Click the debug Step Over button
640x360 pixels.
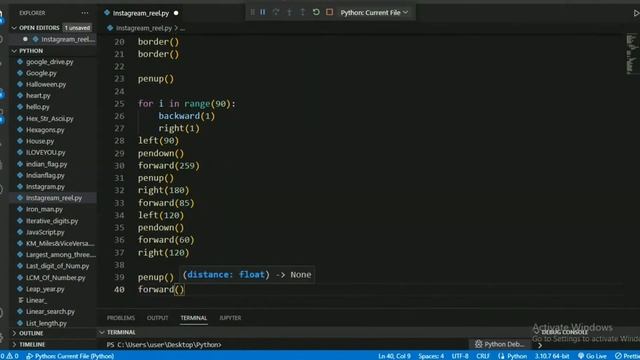point(276,12)
